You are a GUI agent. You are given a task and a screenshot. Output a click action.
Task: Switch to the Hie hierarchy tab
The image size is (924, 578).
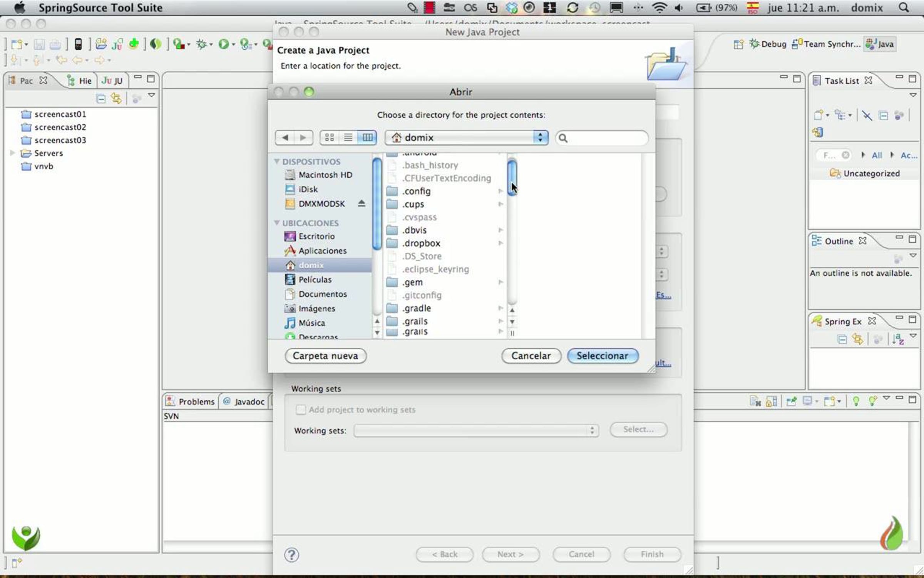79,81
